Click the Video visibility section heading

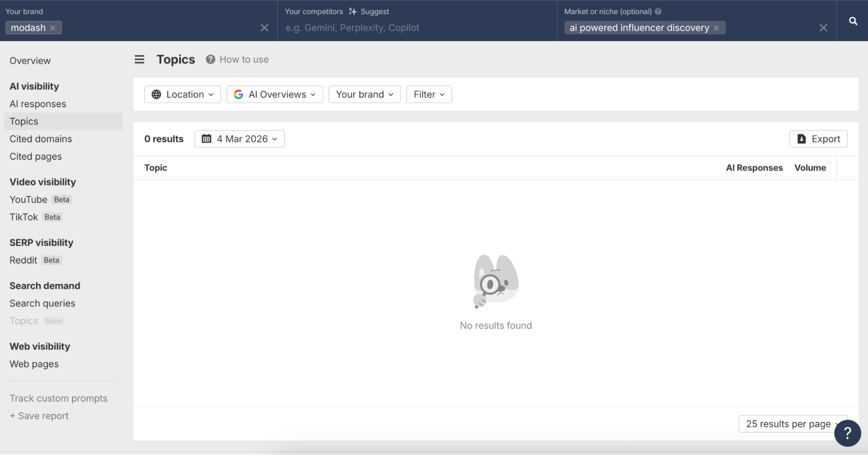(43, 182)
